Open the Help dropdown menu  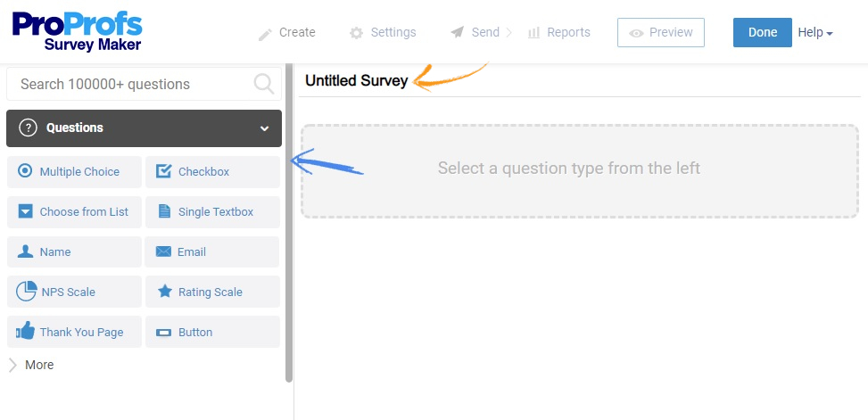[x=815, y=33]
